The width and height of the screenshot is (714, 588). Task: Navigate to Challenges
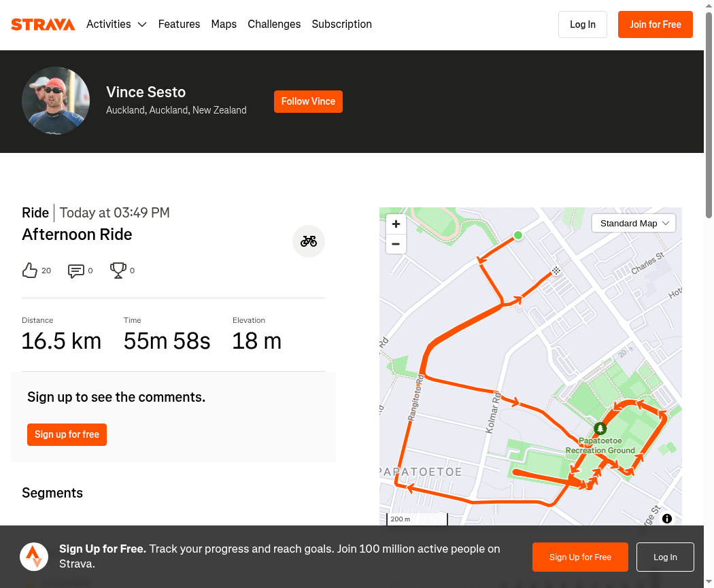coord(274,24)
